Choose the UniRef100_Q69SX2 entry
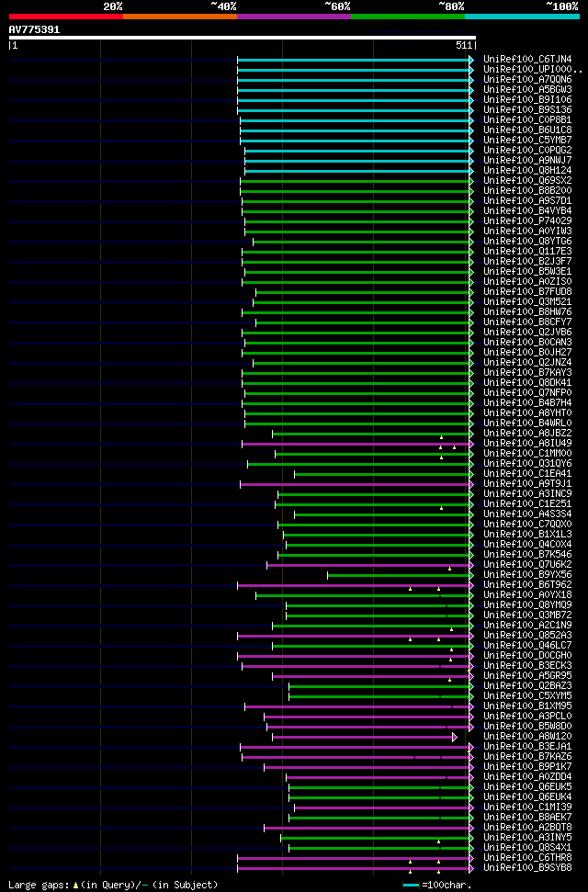 pyautogui.click(x=527, y=181)
